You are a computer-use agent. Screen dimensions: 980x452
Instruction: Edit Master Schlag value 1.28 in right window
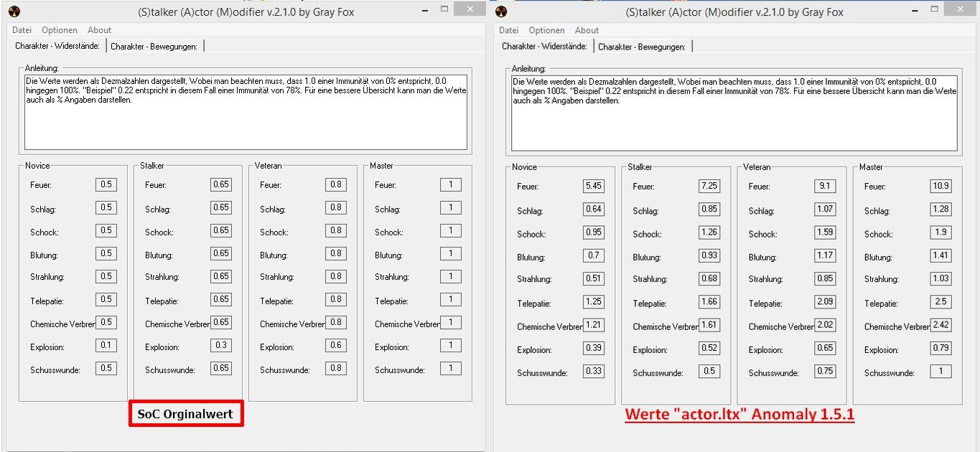click(941, 209)
